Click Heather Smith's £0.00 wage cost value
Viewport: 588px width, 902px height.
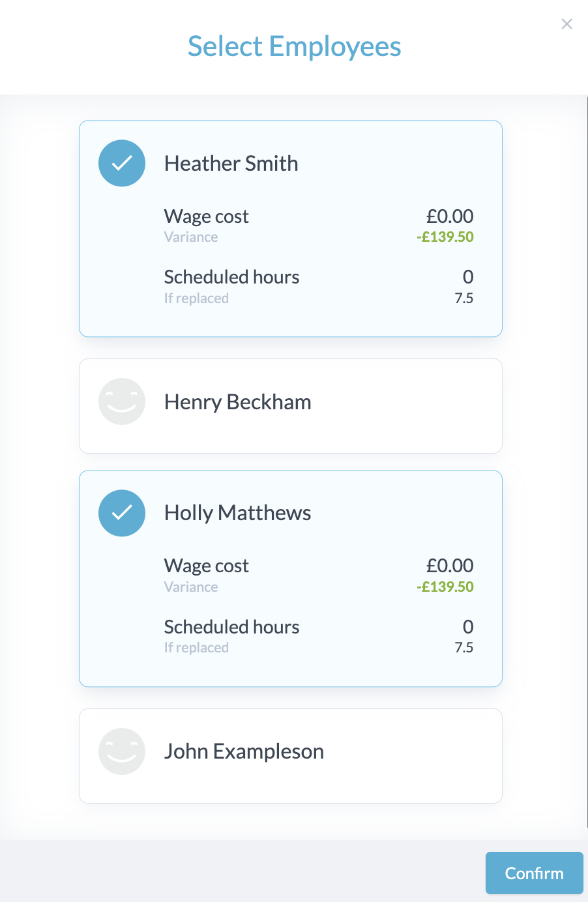click(450, 216)
